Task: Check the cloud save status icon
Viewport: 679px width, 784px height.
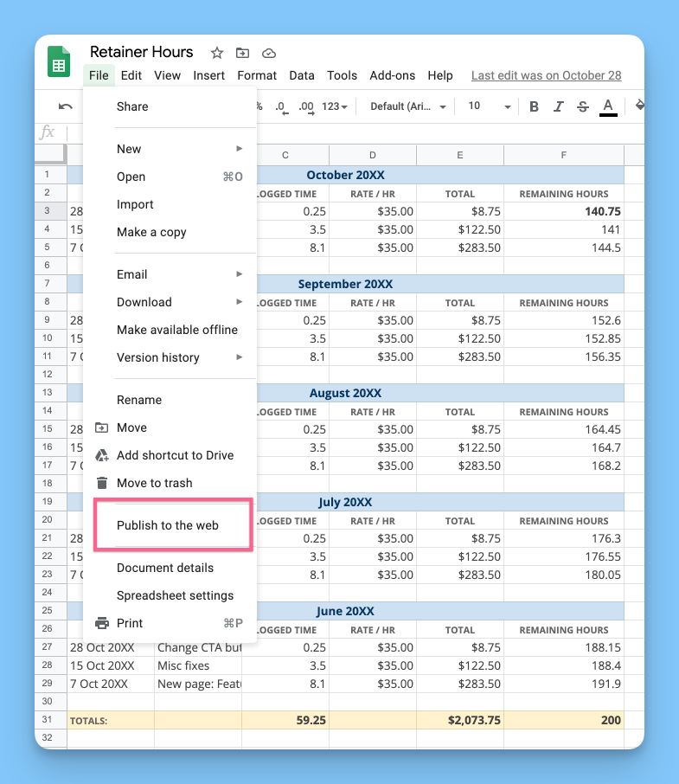Action: point(269,53)
